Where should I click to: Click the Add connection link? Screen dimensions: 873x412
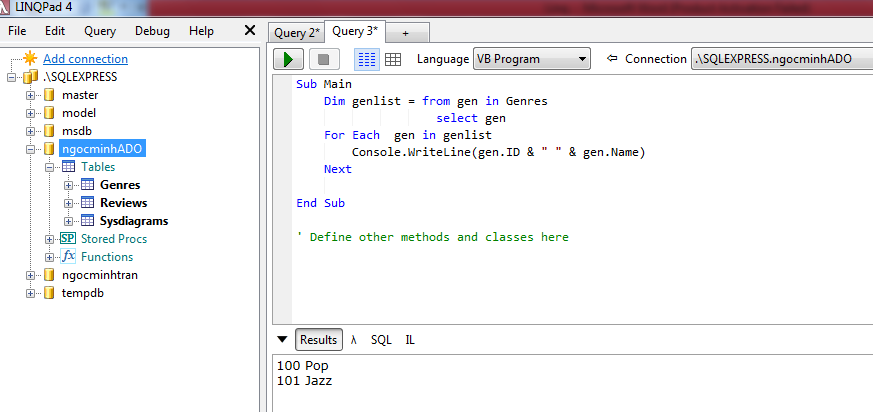pyautogui.click(x=86, y=59)
